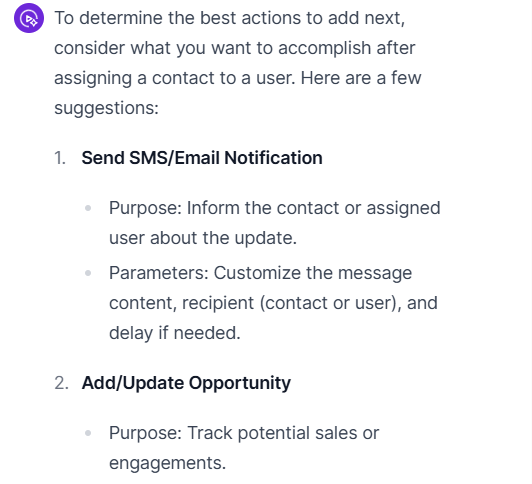Click the text 'Purpose: Track potential sales or'
This screenshot has height=484, width=532.
tap(244, 433)
